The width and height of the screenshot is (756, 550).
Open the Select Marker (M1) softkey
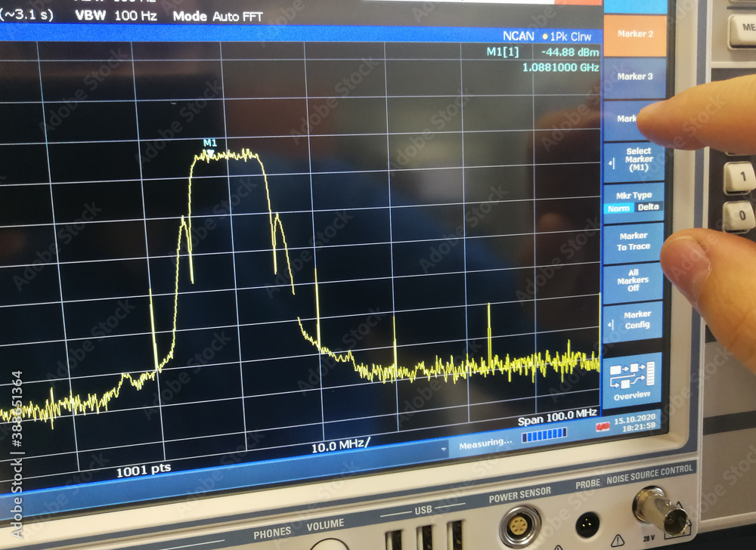click(x=634, y=161)
